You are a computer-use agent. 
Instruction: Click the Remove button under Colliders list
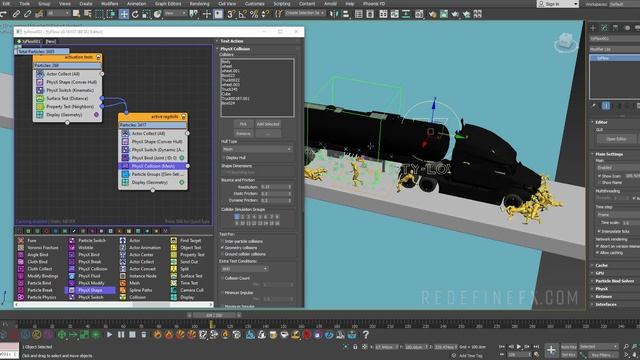(x=243, y=133)
